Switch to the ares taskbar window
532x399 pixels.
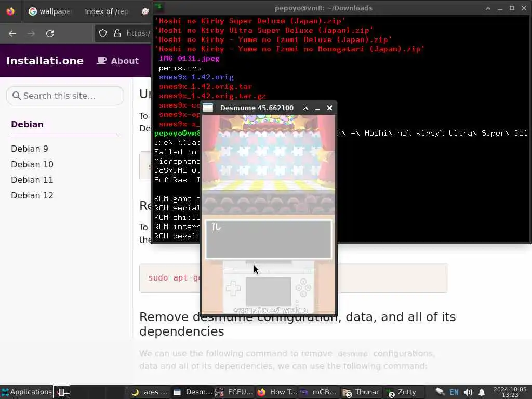(x=150, y=392)
